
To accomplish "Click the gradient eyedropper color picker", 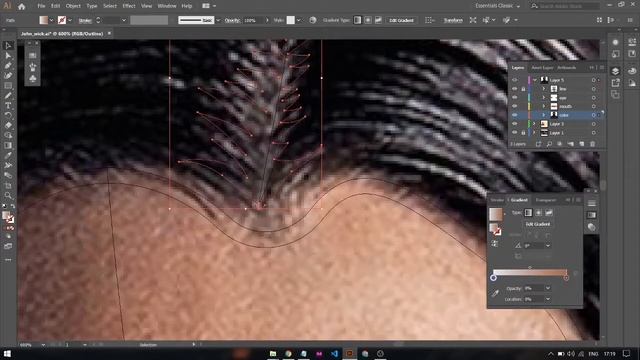I will click(495, 293).
